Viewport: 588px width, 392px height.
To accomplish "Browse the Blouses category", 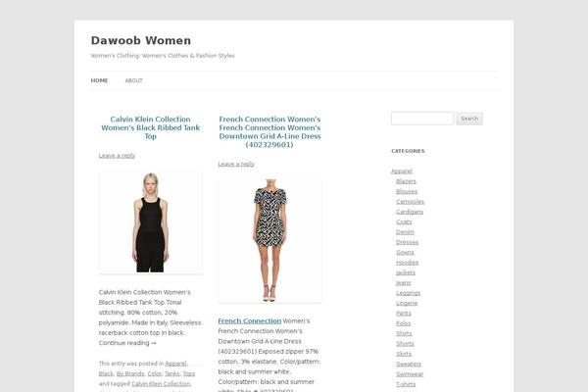I will click(407, 191).
